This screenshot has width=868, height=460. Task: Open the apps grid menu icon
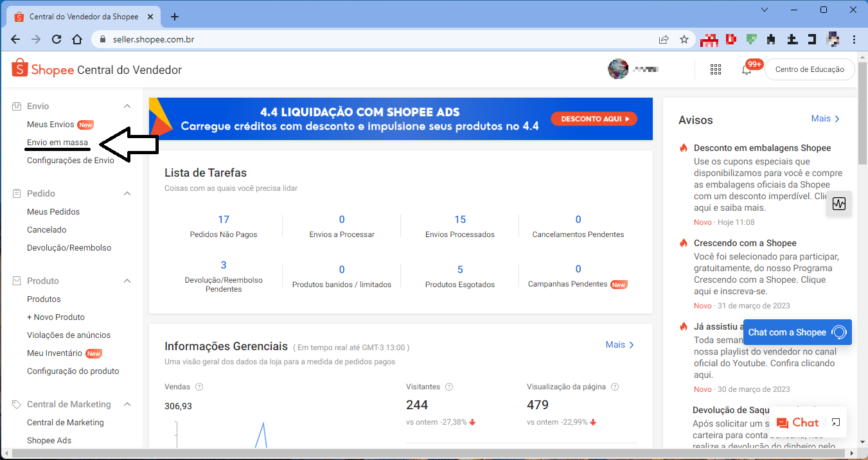pos(716,69)
